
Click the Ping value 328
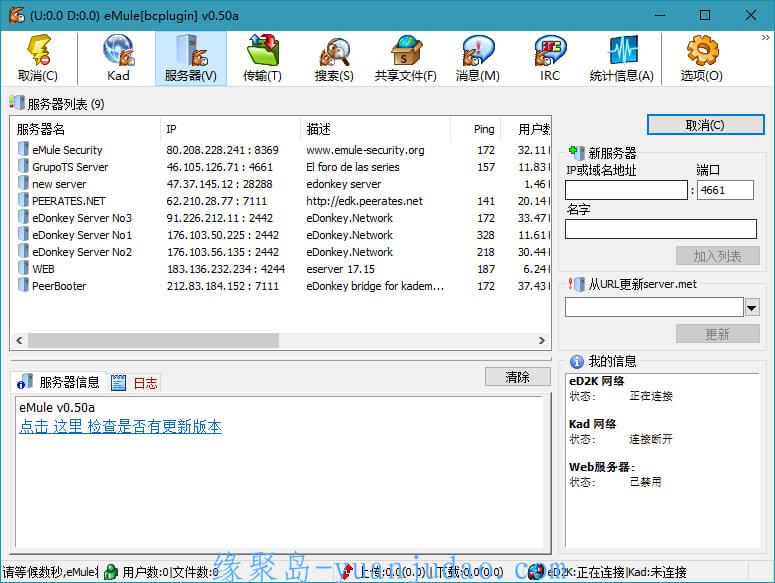point(485,235)
